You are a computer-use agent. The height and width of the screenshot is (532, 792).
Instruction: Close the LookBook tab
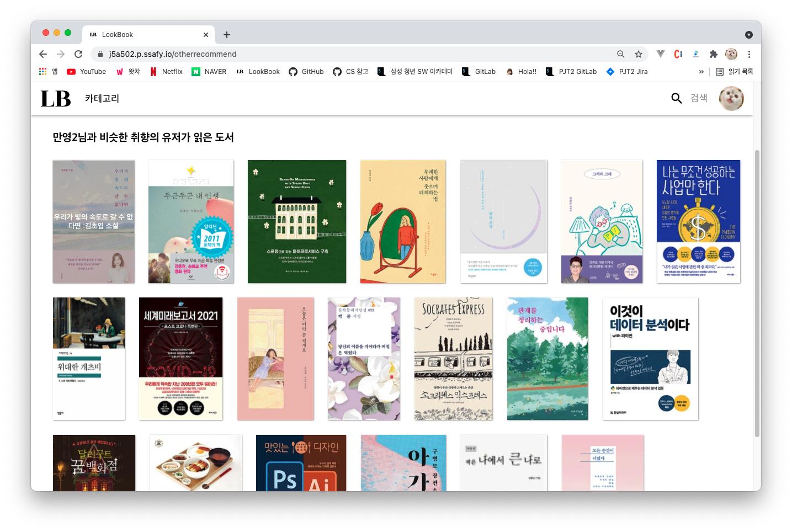(x=206, y=34)
